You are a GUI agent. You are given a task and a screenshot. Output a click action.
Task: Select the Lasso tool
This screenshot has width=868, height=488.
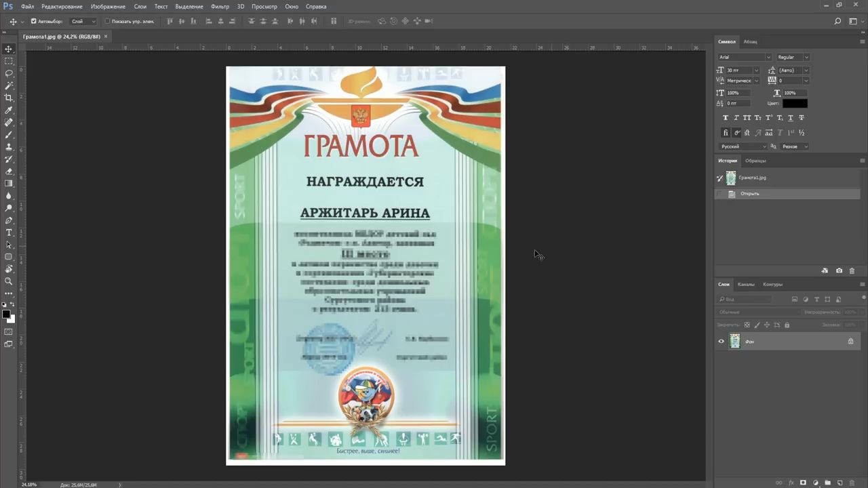[x=9, y=73]
